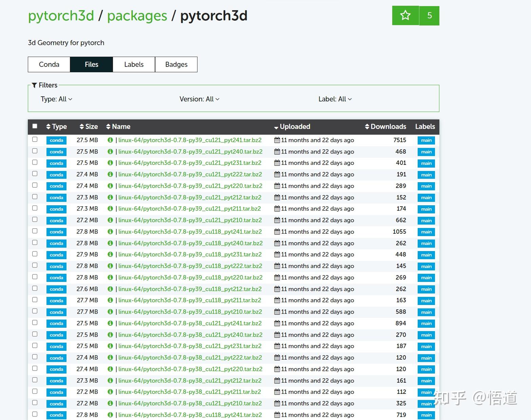Image resolution: width=531 pixels, height=420 pixels.
Task: Toggle the select-all checkbox in table header
Action: 35,126
